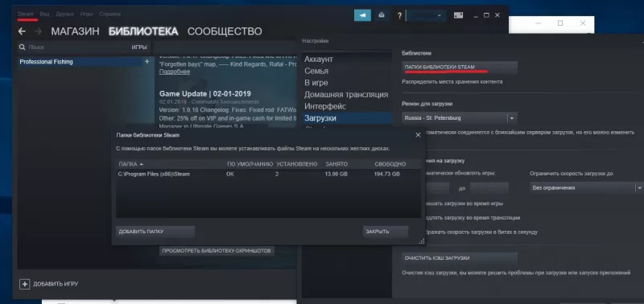This screenshot has height=304, width=644.
Task: Click ОЧИСТИТЬ КЭШ ЗАГРУЗКИ button
Action: [x=460, y=258]
